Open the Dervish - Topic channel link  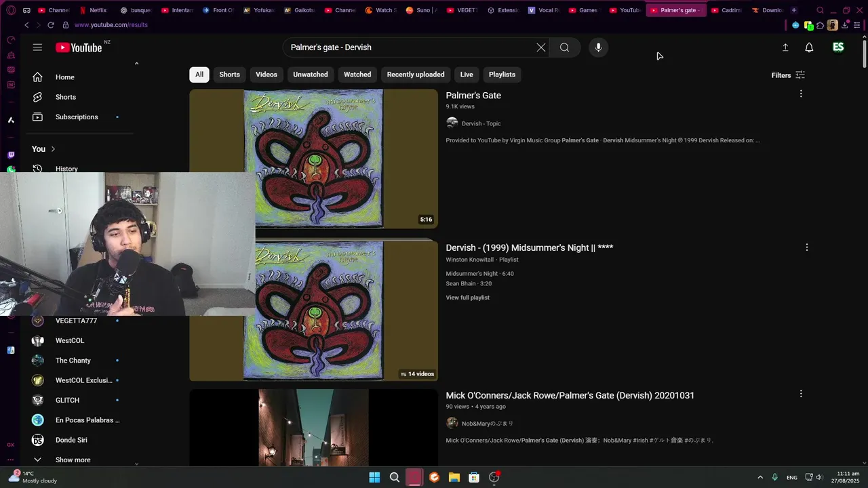pyautogui.click(x=481, y=123)
